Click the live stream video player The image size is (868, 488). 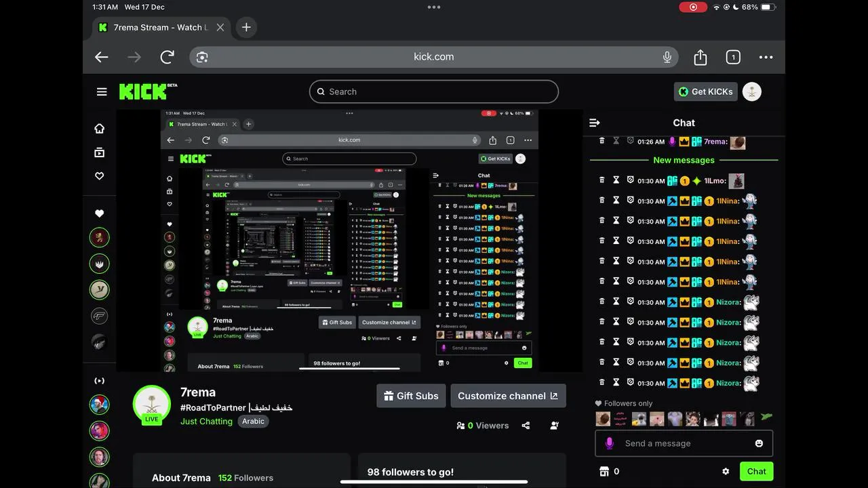[x=349, y=241]
